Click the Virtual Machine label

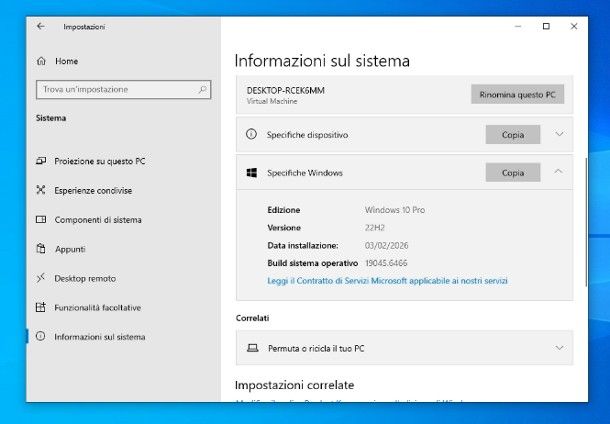(x=272, y=101)
